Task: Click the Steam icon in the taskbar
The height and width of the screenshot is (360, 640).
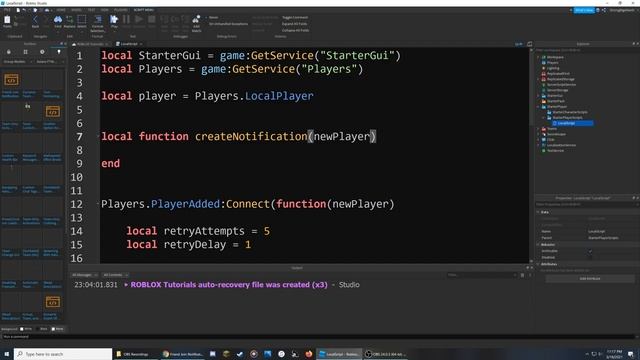Action: [240, 354]
